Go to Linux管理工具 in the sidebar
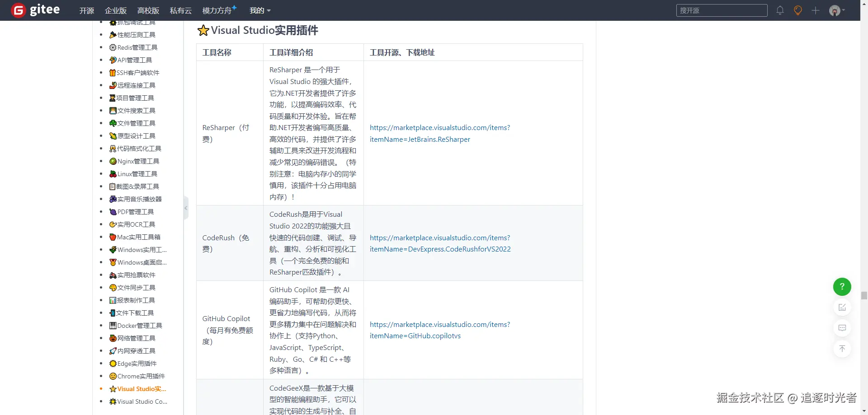Image resolution: width=868 pixels, height=415 pixels. 133,174
